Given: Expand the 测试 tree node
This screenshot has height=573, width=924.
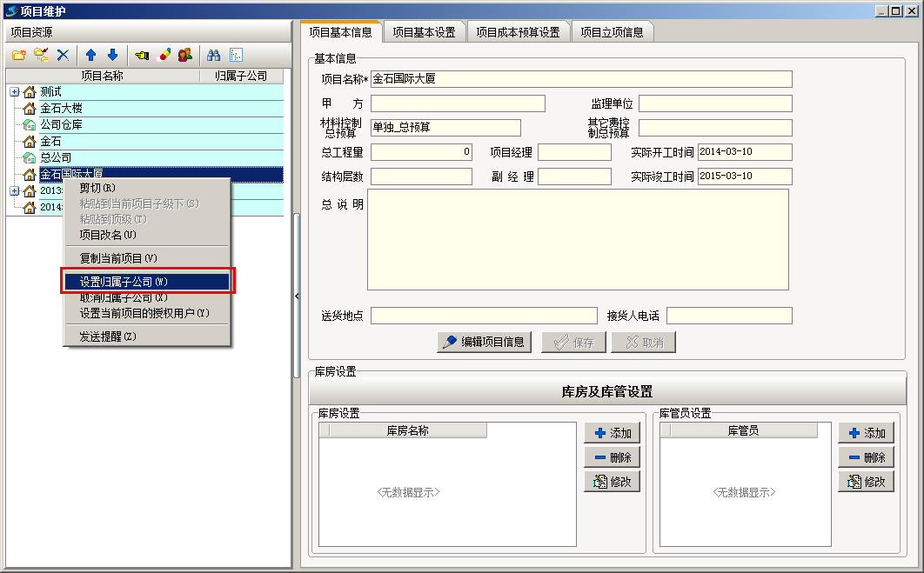Looking at the screenshot, I should 13,90.
